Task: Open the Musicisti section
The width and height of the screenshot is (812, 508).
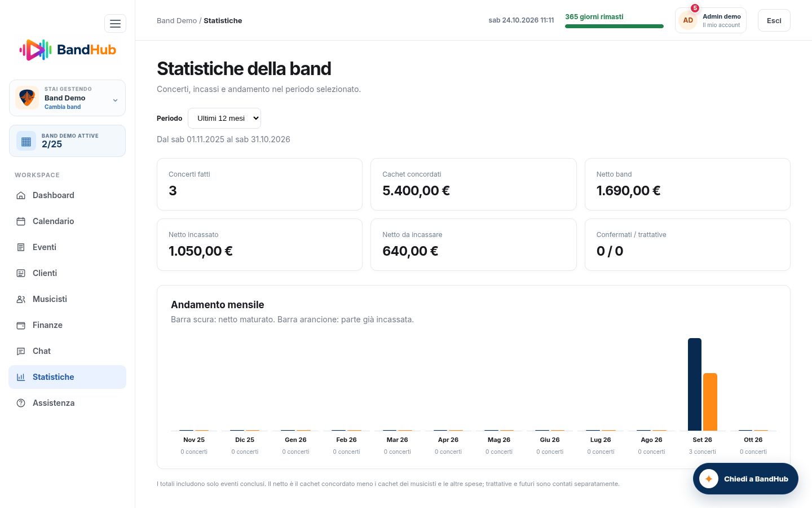Action: pos(67,299)
